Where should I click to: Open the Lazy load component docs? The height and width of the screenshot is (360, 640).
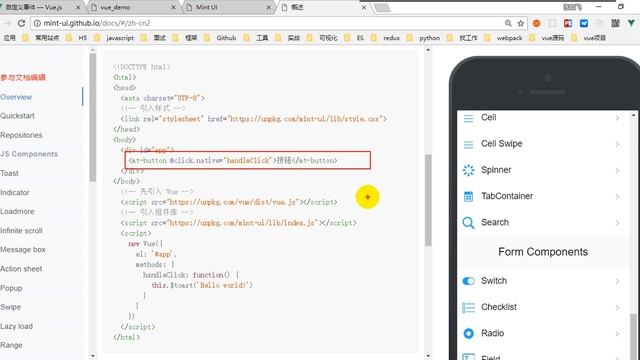point(16,327)
